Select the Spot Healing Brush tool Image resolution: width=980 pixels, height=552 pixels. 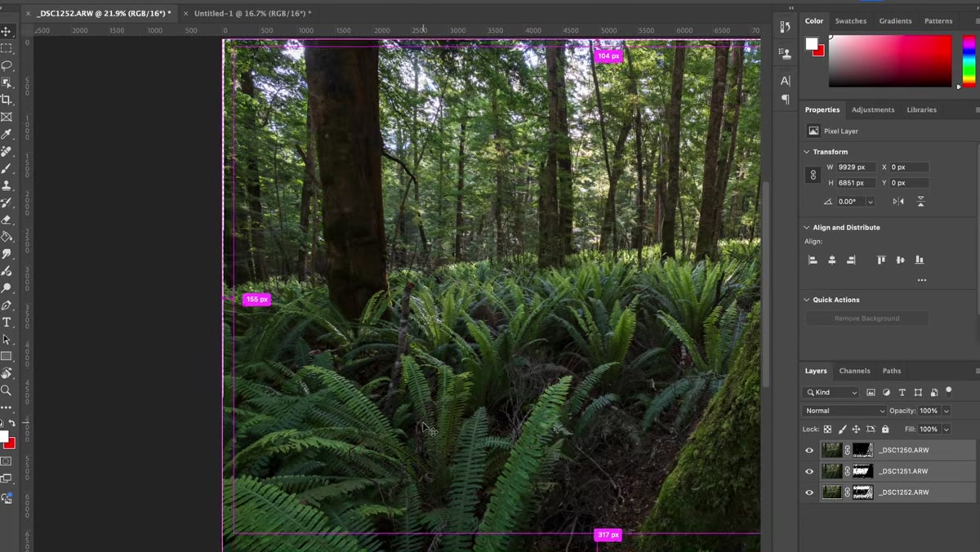coord(7,151)
